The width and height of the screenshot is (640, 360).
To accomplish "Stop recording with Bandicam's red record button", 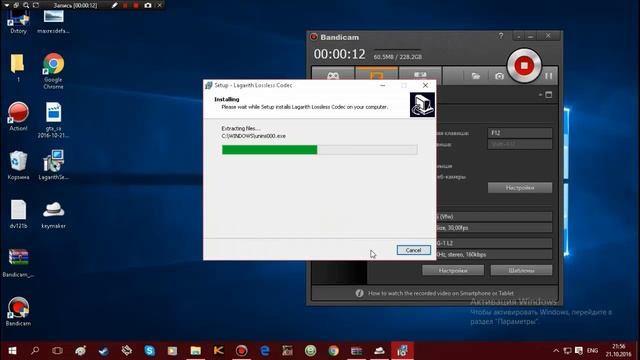I will point(524,65).
